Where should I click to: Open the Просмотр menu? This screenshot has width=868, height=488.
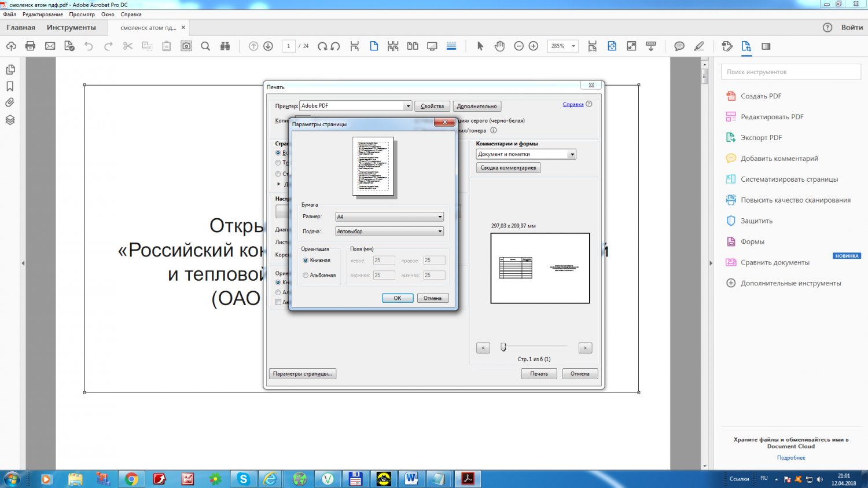coord(82,14)
